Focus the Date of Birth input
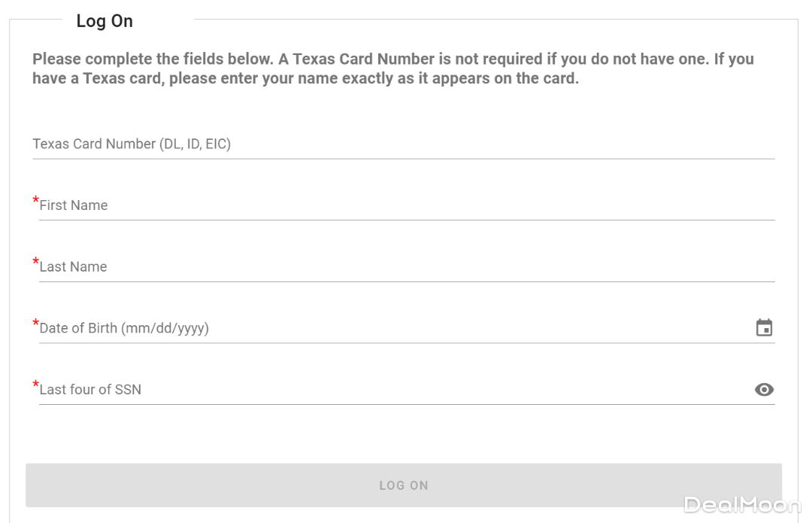 point(451,328)
